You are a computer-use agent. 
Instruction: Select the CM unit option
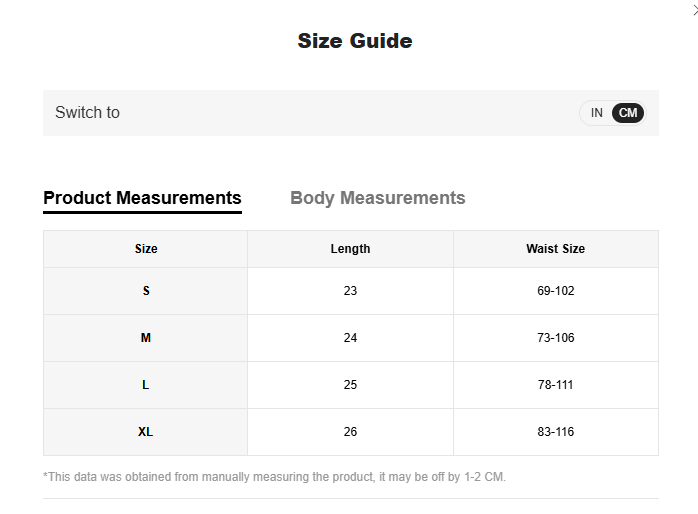point(628,113)
